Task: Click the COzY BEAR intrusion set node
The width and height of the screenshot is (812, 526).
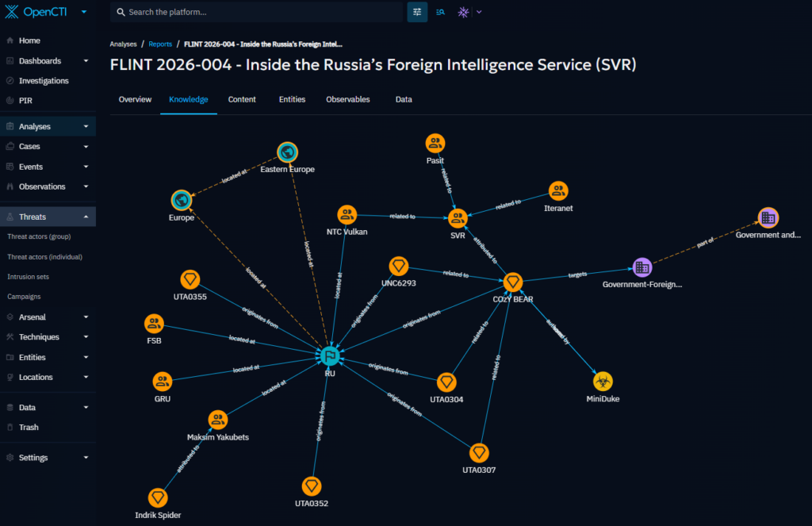Action: (513, 282)
